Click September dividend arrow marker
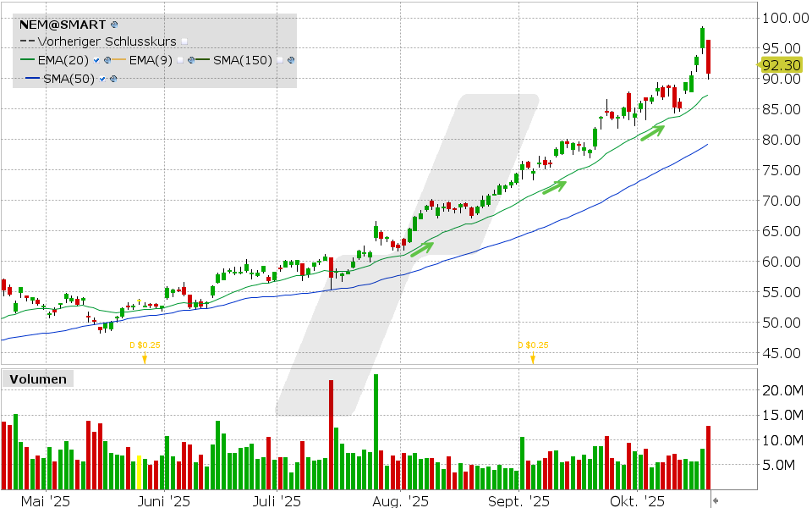Image resolution: width=812 pixels, height=508 pixels. pos(533,358)
